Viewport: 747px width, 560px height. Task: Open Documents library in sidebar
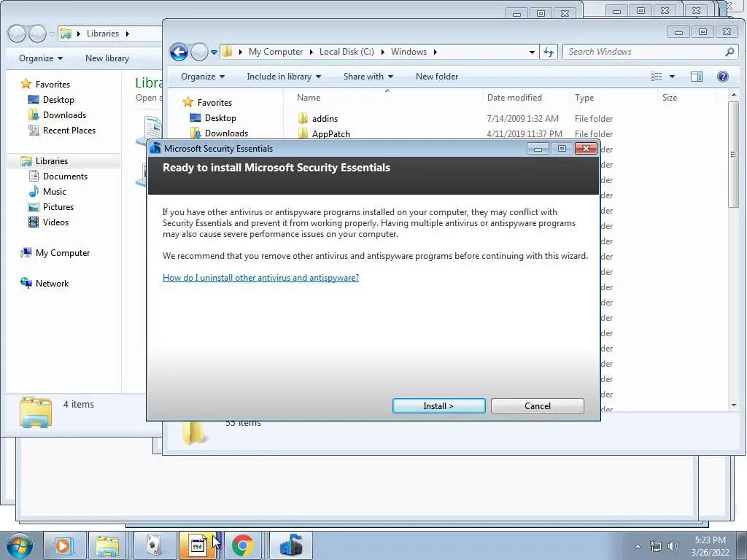[x=65, y=176]
